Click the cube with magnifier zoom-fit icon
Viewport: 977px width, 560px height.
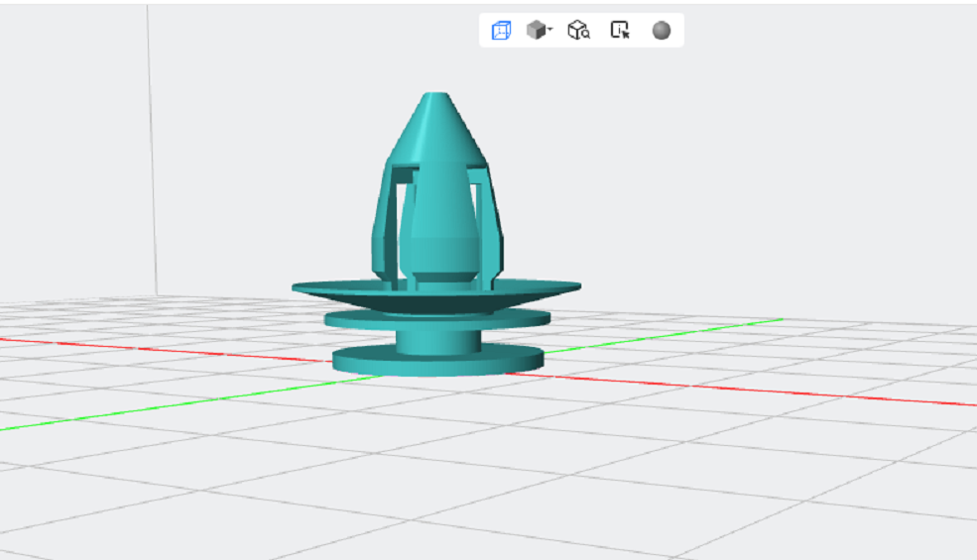[579, 30]
